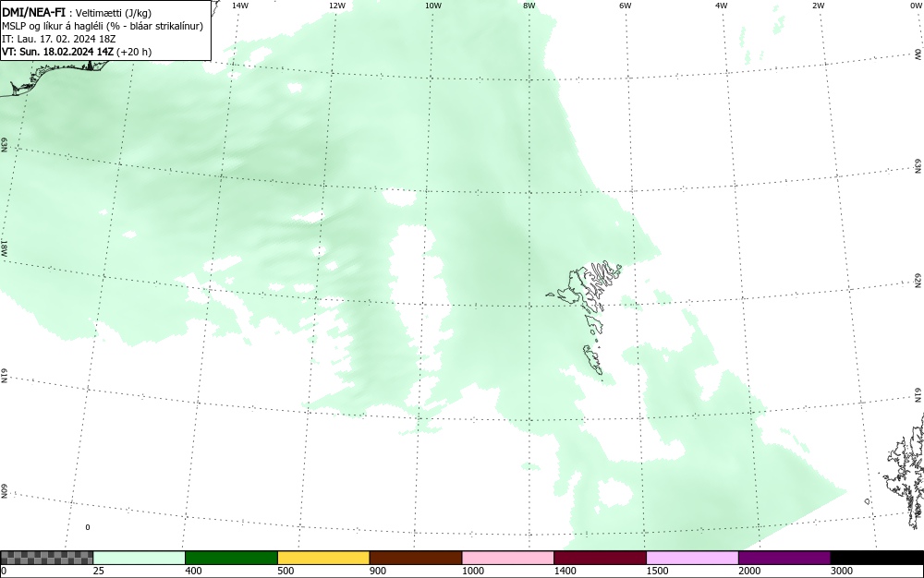
Task: Click the MSLP og líkur á hagléli line
Action: point(103,26)
